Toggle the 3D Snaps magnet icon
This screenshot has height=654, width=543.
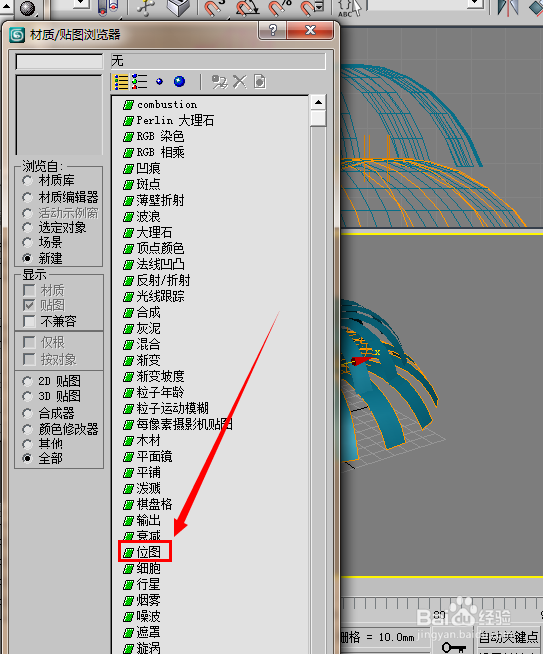click(x=214, y=8)
